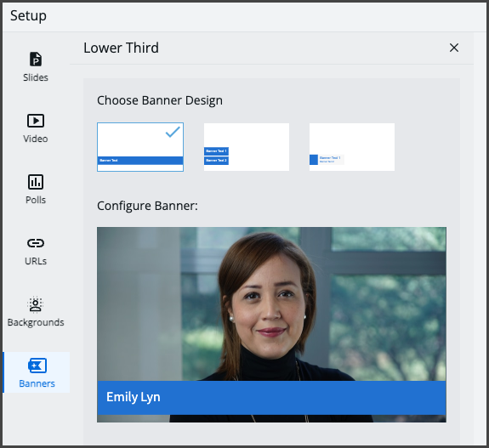Choose the full-width single banner design
The width and height of the screenshot is (489, 448).
(x=140, y=147)
